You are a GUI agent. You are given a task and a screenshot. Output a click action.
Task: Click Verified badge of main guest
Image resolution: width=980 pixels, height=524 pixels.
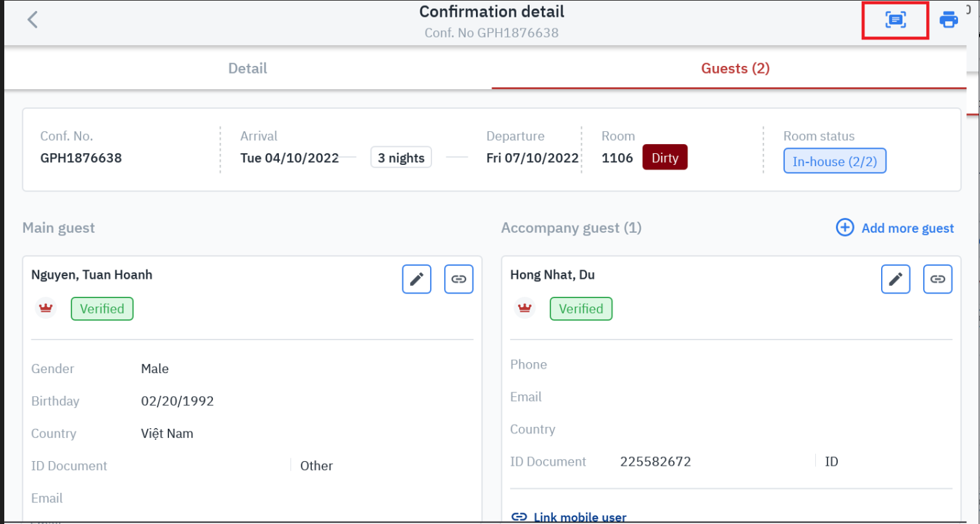point(102,309)
